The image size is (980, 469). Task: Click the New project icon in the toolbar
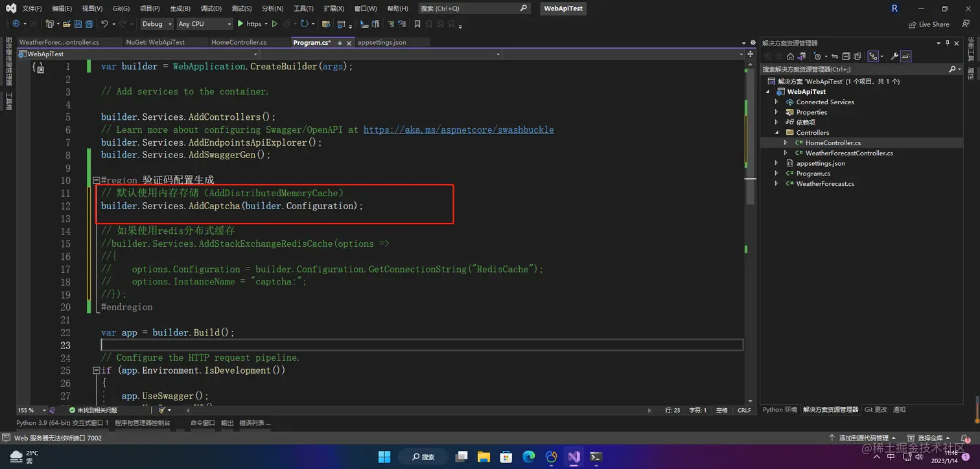click(49, 24)
